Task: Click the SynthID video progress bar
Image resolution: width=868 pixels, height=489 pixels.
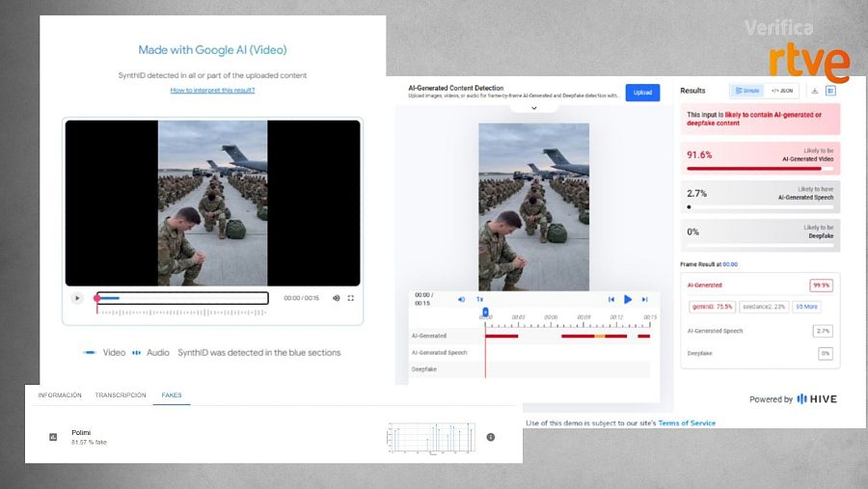Action: pyautogui.click(x=181, y=298)
